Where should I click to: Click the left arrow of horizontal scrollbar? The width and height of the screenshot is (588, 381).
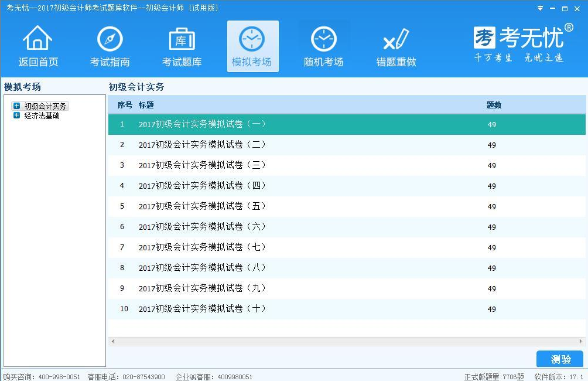(112, 341)
